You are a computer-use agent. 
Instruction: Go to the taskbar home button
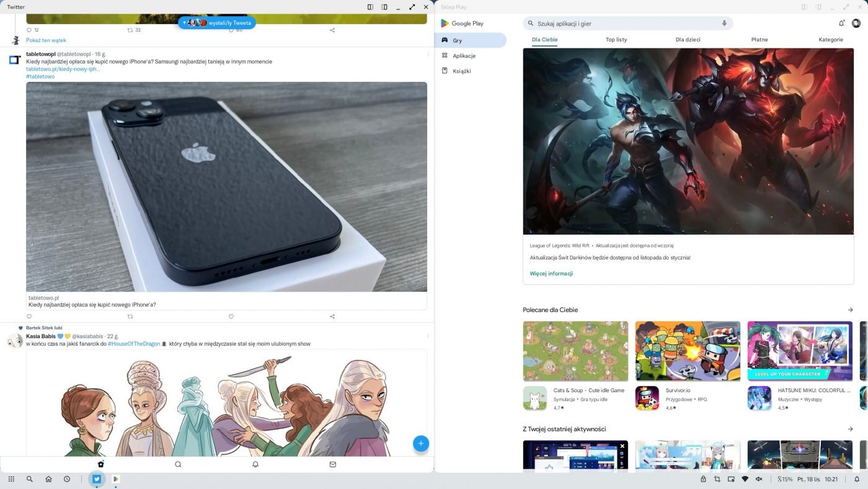48,479
